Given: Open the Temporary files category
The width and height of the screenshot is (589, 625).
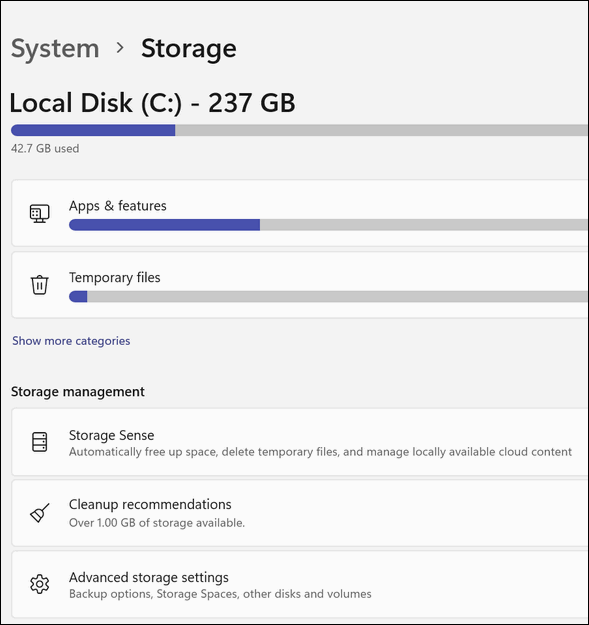Looking at the screenshot, I should 300,285.
